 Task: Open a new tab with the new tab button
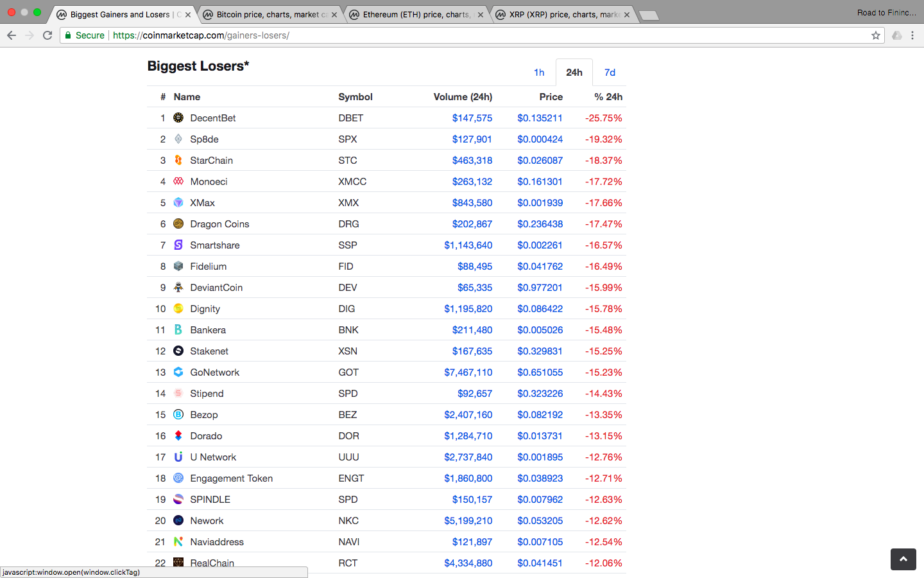pyautogui.click(x=649, y=15)
